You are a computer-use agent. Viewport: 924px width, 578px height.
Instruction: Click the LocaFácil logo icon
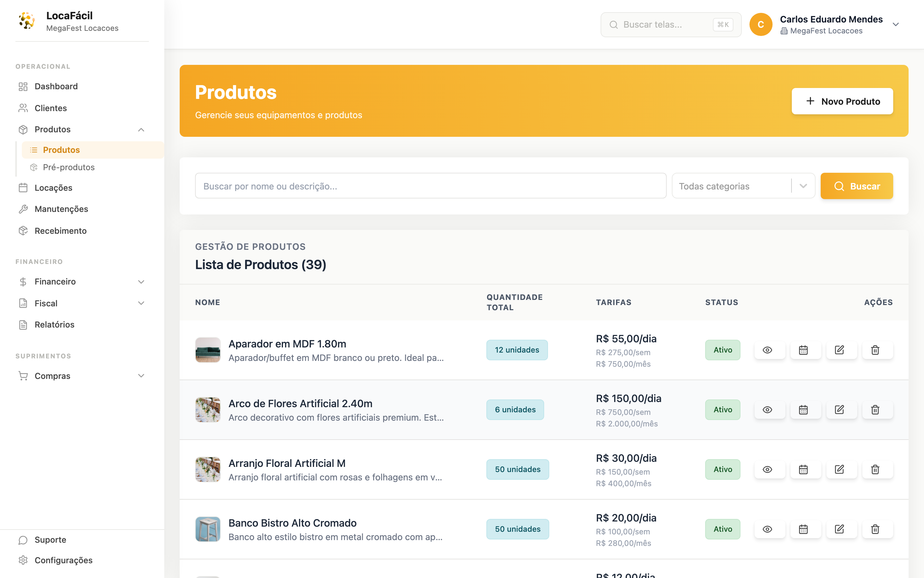(27, 21)
